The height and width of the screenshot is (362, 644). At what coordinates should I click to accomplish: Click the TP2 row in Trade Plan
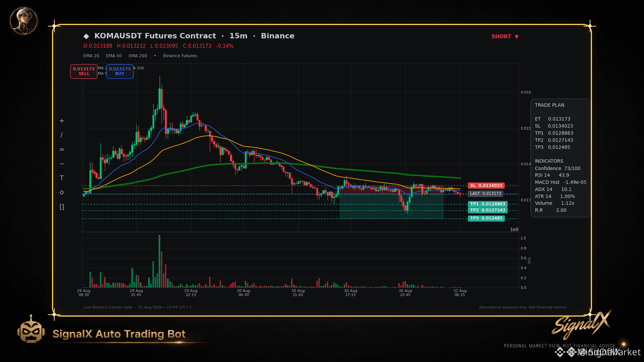point(554,140)
